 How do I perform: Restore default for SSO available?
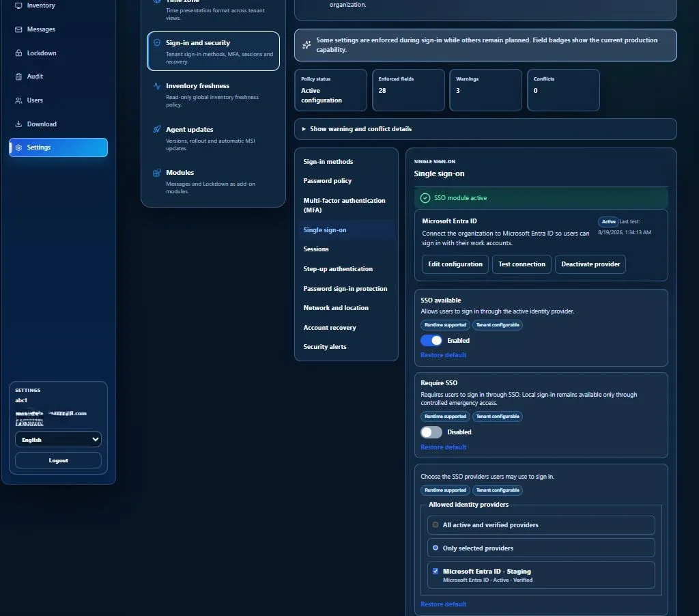[x=444, y=355]
